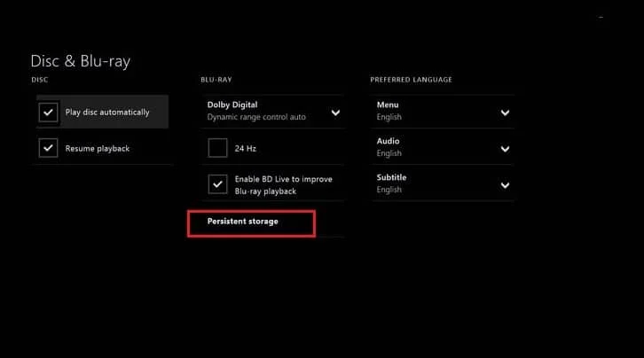The width and height of the screenshot is (644, 358).
Task: Expand the Menu language chevron
Action: point(506,113)
